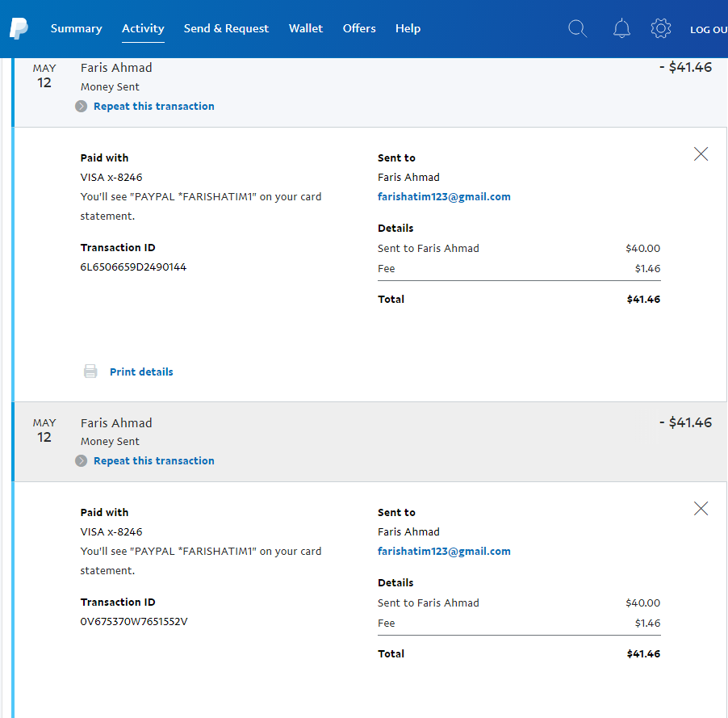
Task: Go to the Summary tab
Action: (x=76, y=29)
